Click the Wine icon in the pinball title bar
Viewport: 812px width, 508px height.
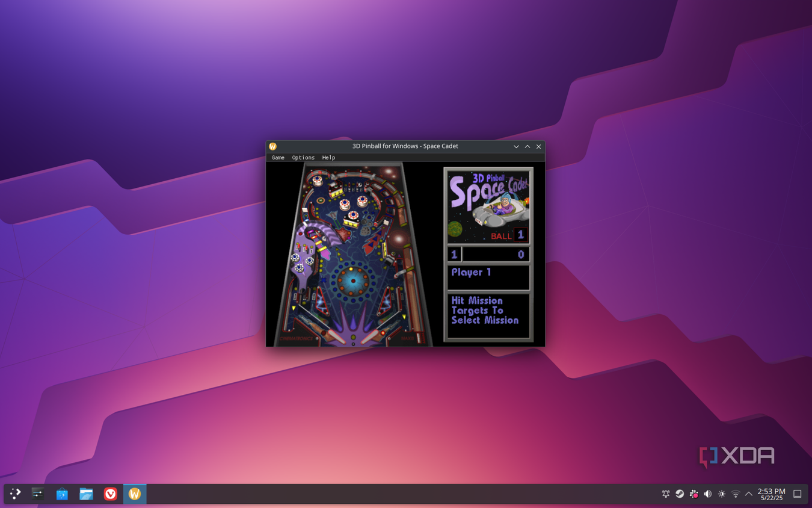[273, 146]
